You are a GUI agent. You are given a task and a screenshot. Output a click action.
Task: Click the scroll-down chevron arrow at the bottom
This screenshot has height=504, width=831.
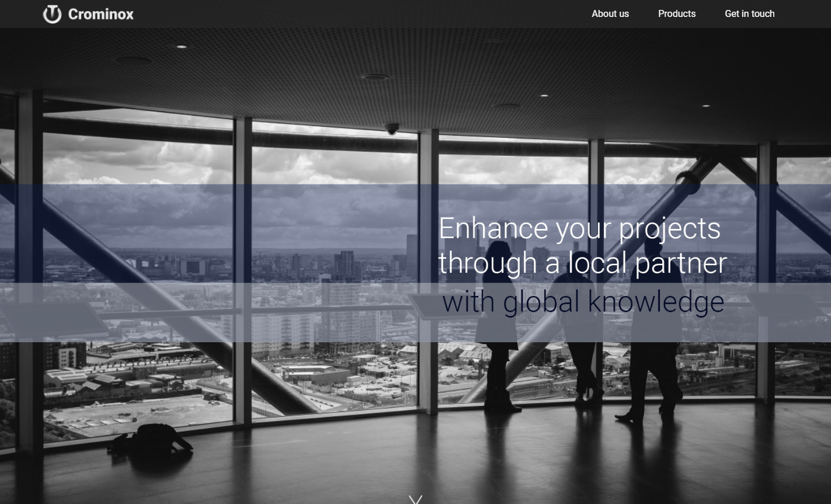tap(415, 499)
